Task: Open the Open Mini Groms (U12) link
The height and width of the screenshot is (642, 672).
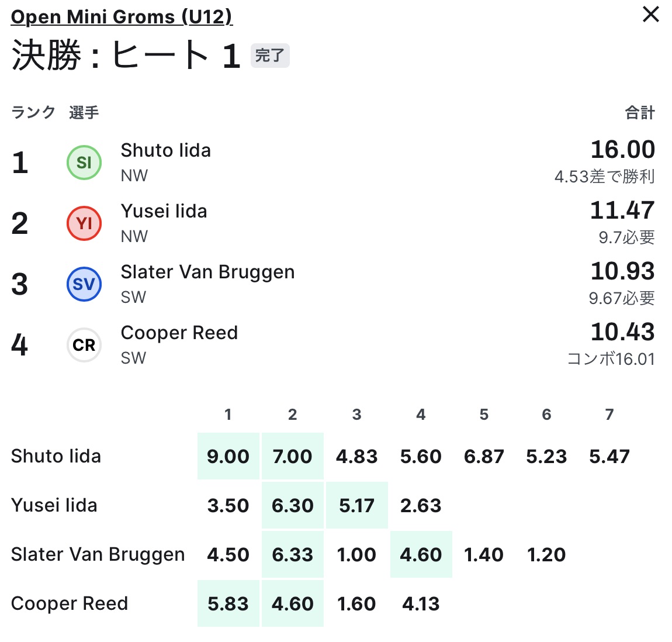Action: pyautogui.click(x=122, y=17)
